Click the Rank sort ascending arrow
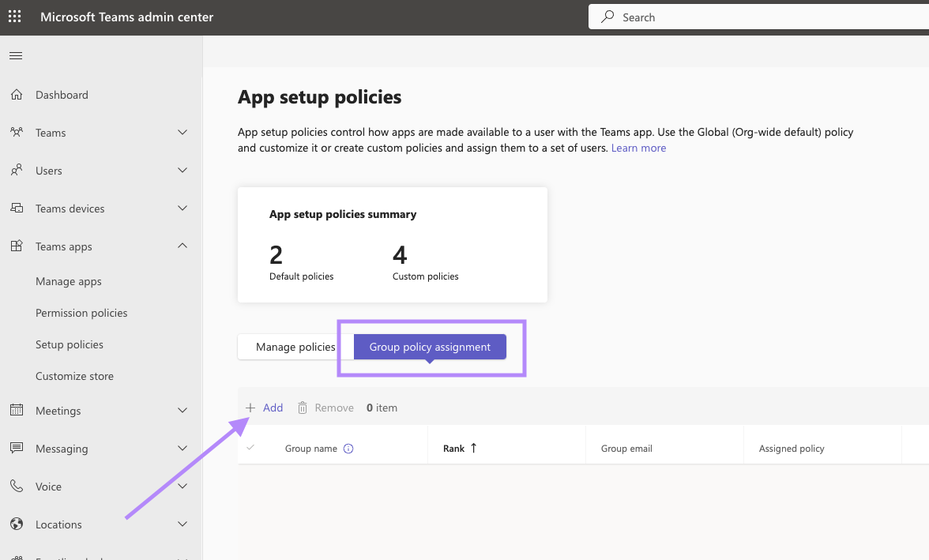Viewport: 929px width, 560px height. [473, 448]
